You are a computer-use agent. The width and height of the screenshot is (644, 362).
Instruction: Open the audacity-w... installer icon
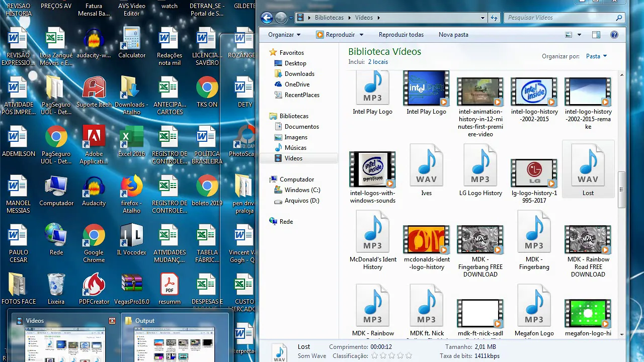(x=94, y=43)
